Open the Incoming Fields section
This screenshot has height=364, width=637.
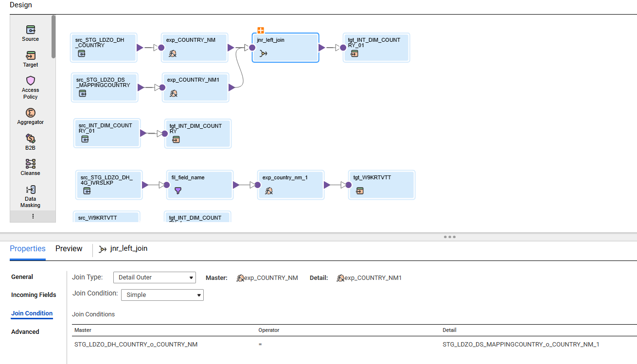click(34, 295)
